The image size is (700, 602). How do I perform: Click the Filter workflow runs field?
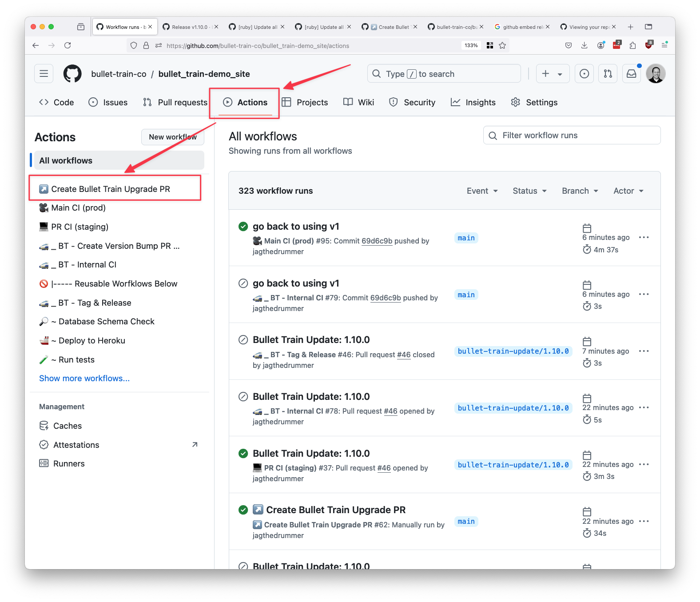(x=572, y=135)
